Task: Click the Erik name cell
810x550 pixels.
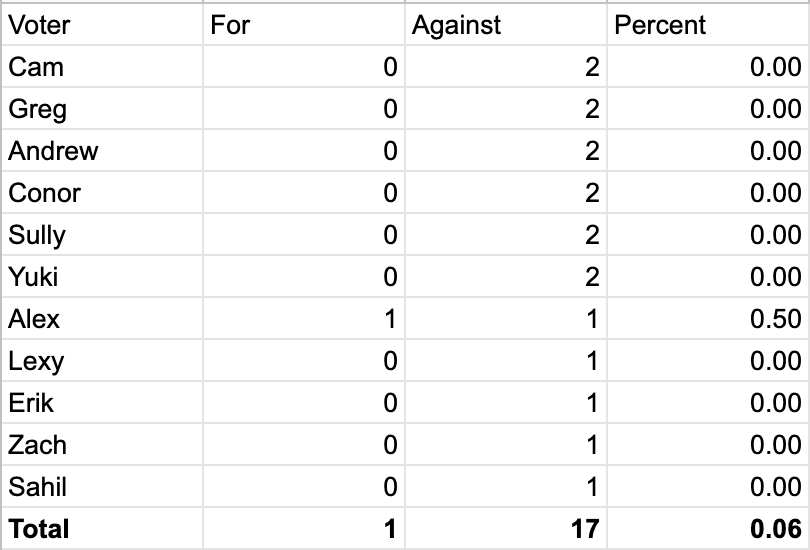Action: pyautogui.click(x=102, y=403)
